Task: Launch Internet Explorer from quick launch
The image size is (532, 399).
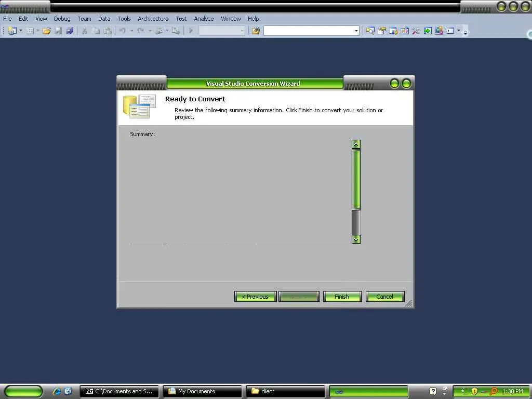Action: click(x=56, y=391)
